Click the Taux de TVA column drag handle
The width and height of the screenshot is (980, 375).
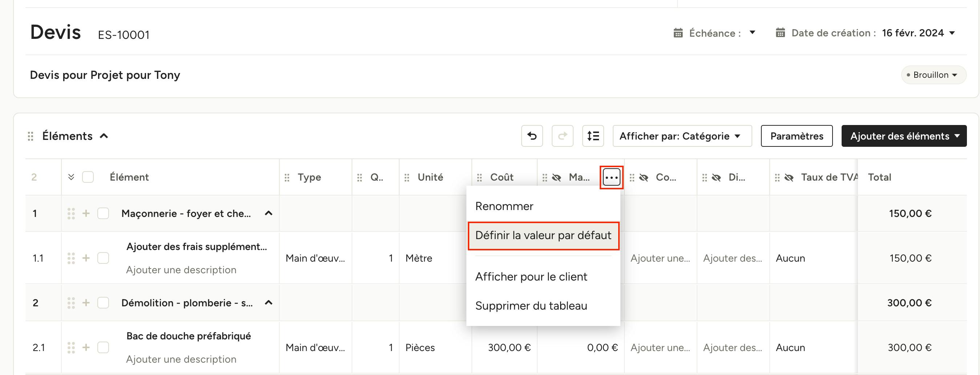click(777, 177)
